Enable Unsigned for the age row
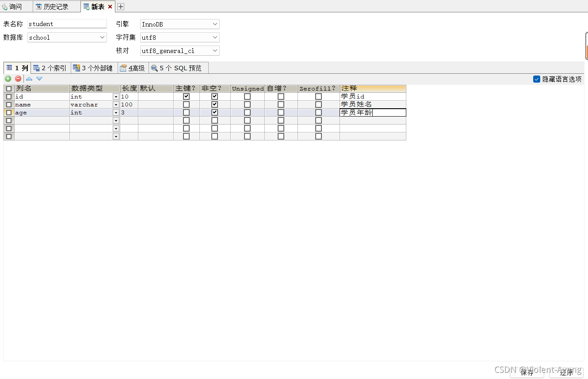The image size is (588, 379). tap(247, 112)
